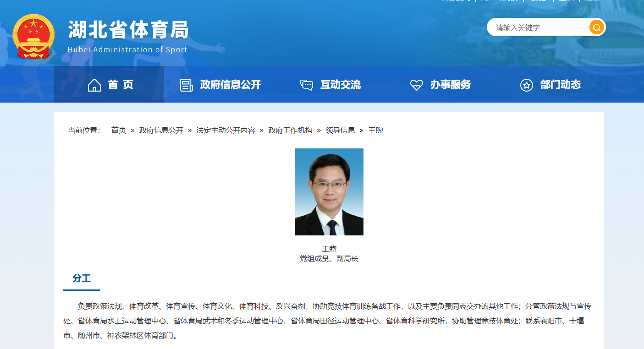Open 办事服务 from the navigation bar
Screen dimensions: 644x349
coord(440,85)
